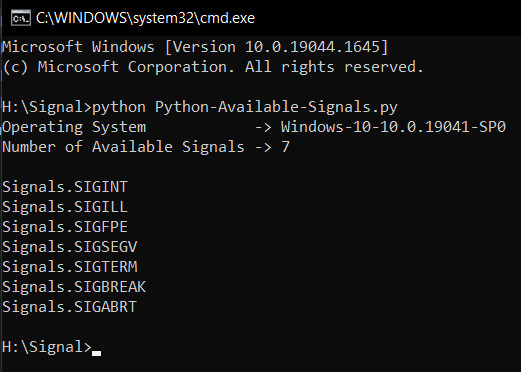Click the signal count value 7
Screen dimensions: 521x372
point(285,147)
